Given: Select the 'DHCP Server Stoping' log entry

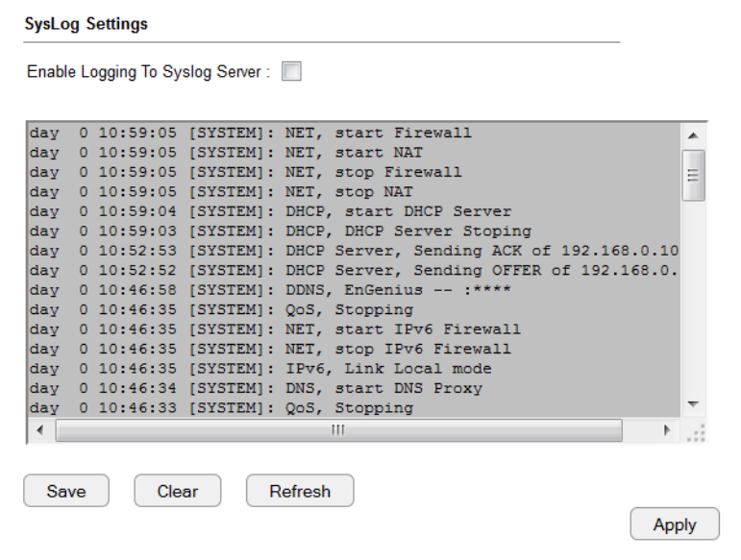Looking at the screenshot, I should pyautogui.click(x=281, y=231).
